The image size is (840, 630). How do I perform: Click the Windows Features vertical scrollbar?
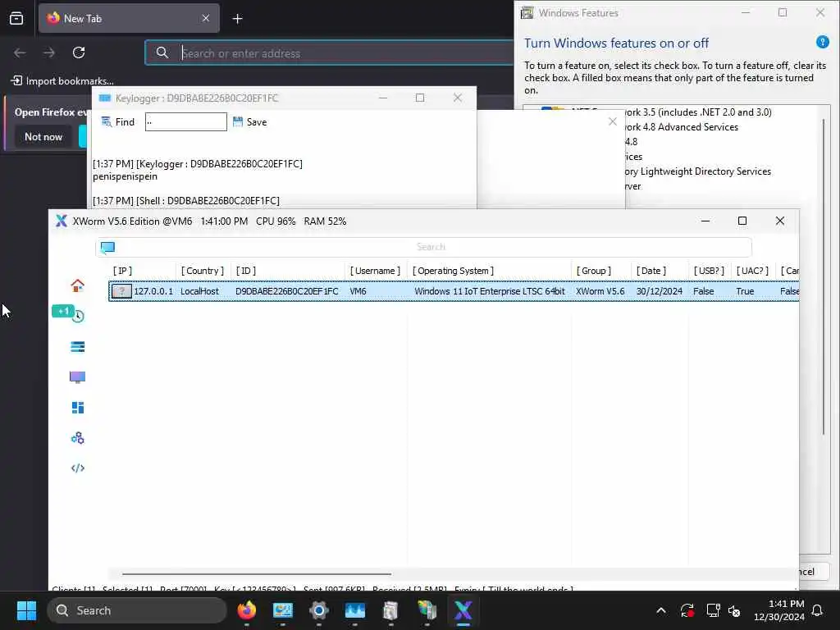pyautogui.click(x=824, y=277)
